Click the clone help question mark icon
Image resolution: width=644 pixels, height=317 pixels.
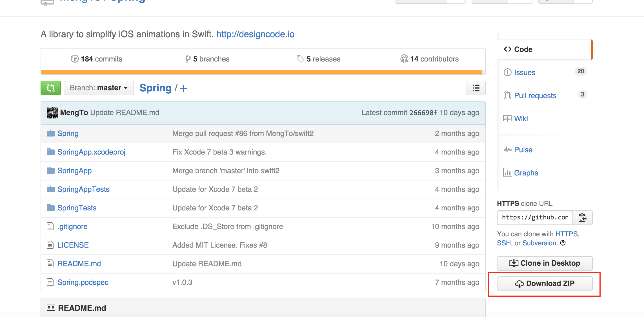(x=563, y=243)
